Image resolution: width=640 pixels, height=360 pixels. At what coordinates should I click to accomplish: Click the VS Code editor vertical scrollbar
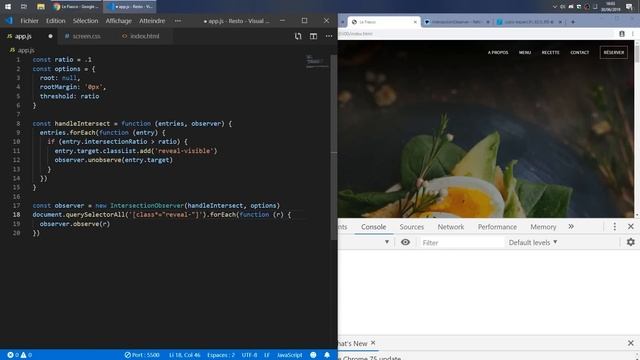334,147
